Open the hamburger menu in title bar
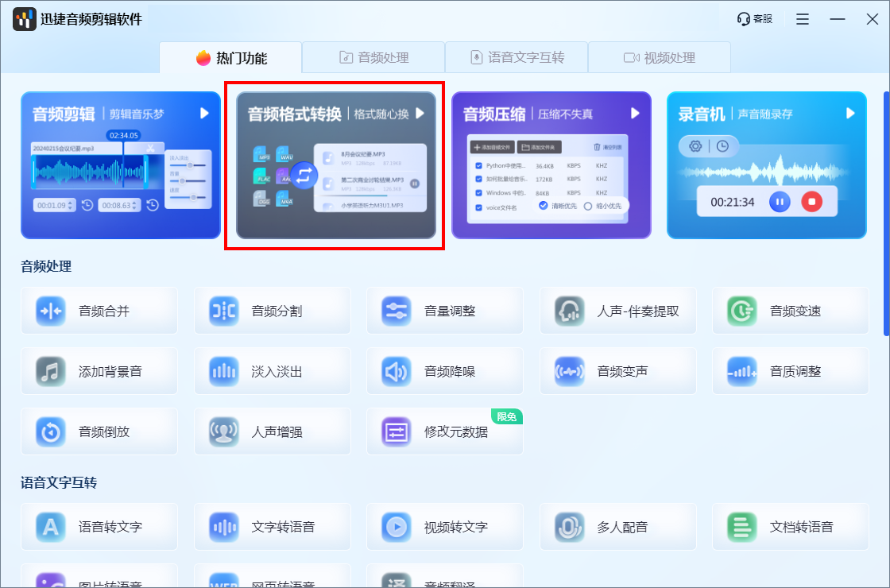Image resolution: width=890 pixels, height=588 pixels. pyautogui.click(x=802, y=19)
